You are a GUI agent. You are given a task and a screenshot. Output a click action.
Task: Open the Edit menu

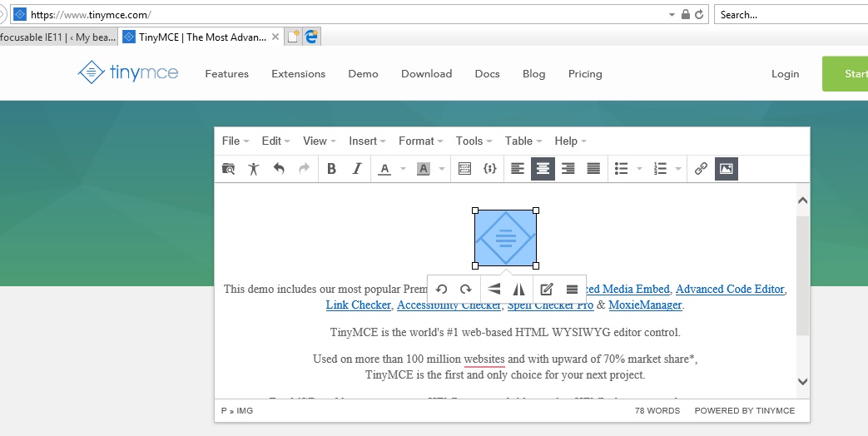275,141
